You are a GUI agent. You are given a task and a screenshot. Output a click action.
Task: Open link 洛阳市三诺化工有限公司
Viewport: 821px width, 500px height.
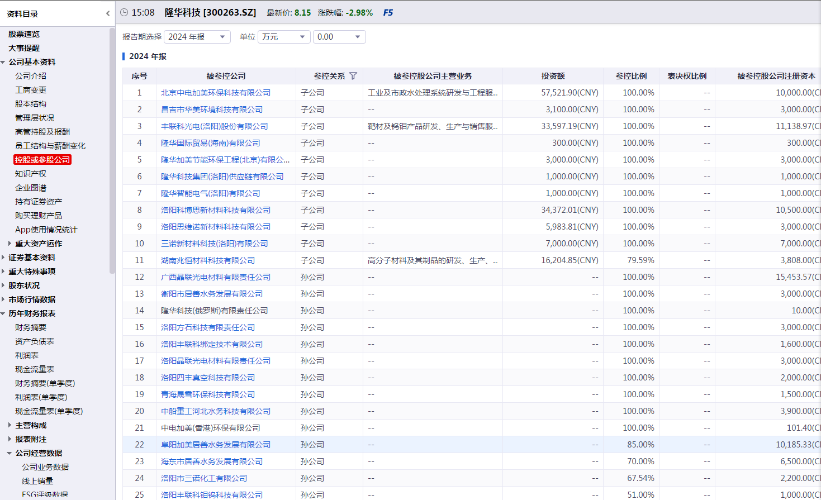204,478
